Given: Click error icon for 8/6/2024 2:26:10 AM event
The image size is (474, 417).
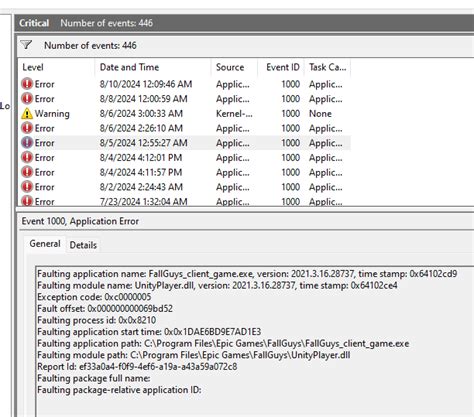Looking at the screenshot, I should (x=27, y=128).
